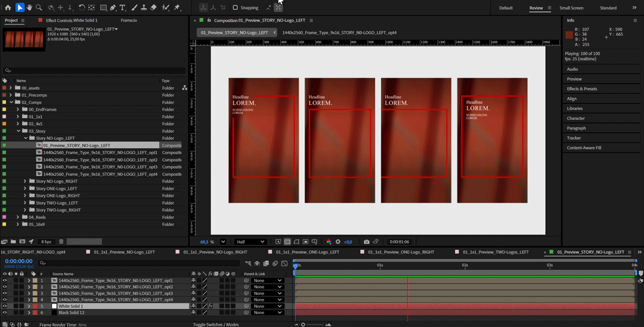Switch to the Small Screen workspace
Screen dimensions: 644x327
(x=571, y=8)
